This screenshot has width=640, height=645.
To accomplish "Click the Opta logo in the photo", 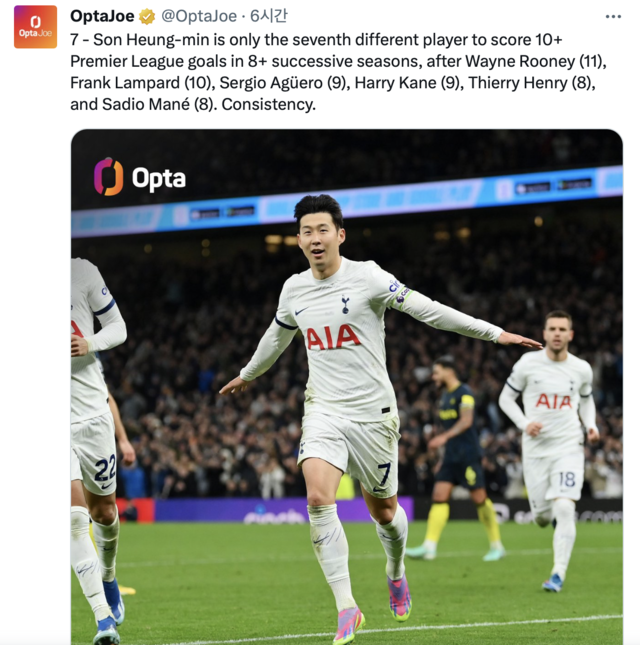I will pyautogui.click(x=140, y=177).
